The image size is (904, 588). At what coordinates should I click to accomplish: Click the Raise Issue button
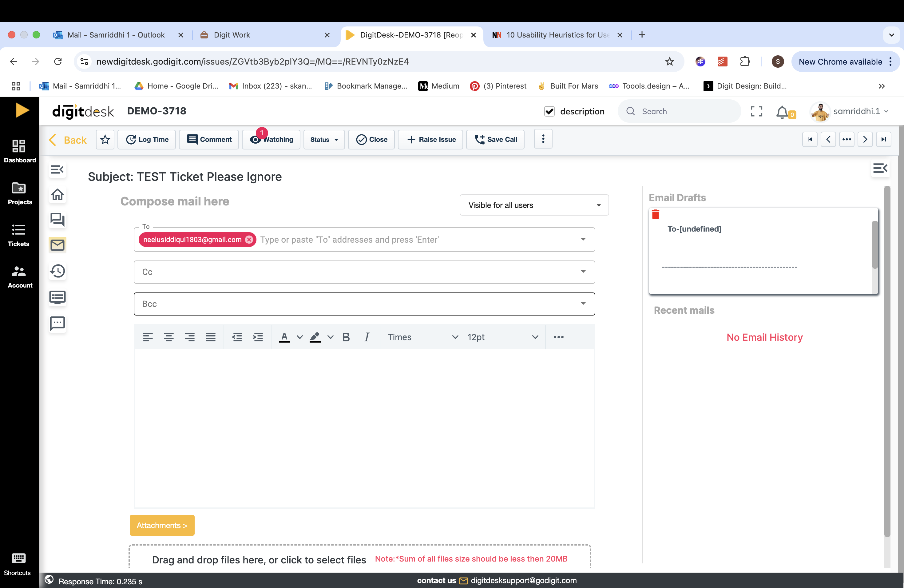pos(430,139)
